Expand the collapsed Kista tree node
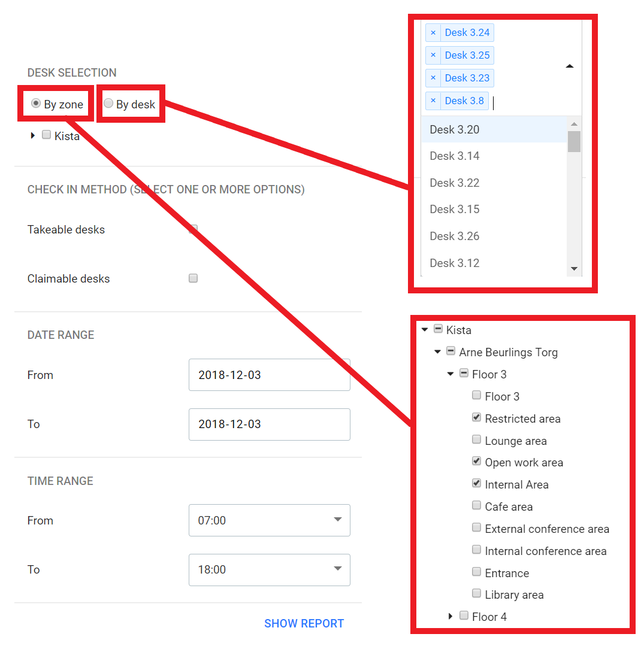Viewport: 644px width, 652px height. pyautogui.click(x=33, y=135)
